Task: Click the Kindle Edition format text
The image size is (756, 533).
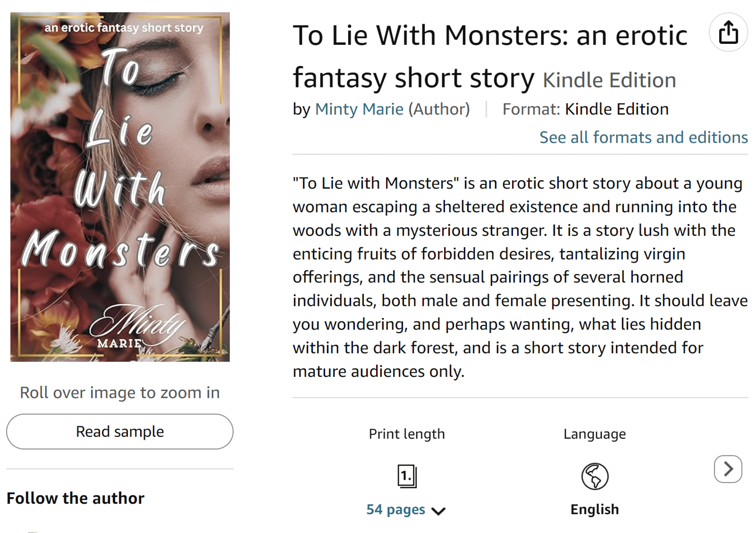Action: pos(616,109)
